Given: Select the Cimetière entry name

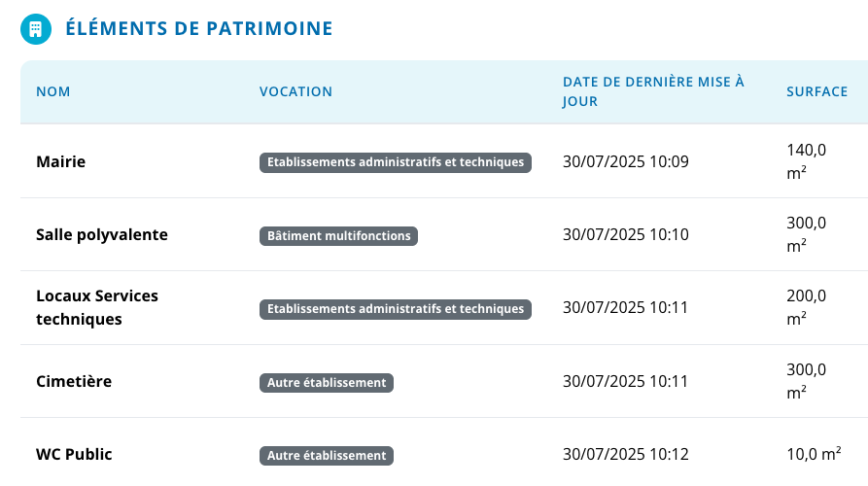Looking at the screenshot, I should tap(74, 381).
